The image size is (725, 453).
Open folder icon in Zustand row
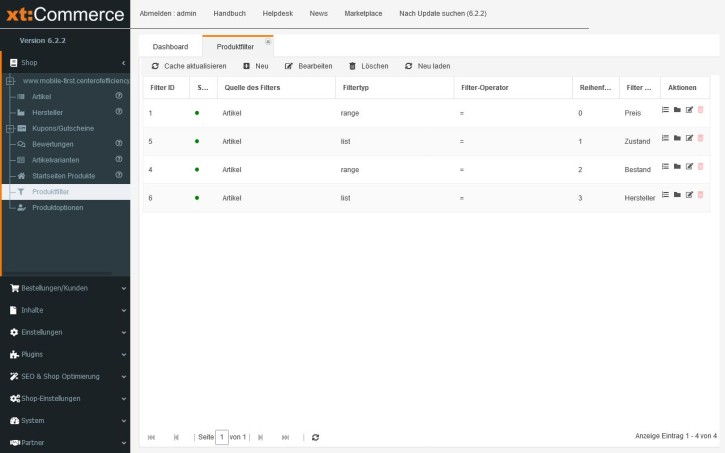(677, 138)
